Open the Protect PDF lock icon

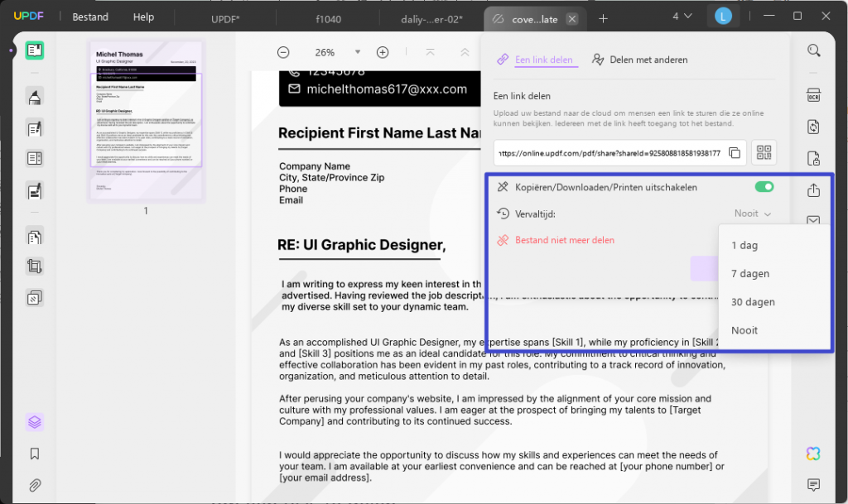tap(813, 158)
